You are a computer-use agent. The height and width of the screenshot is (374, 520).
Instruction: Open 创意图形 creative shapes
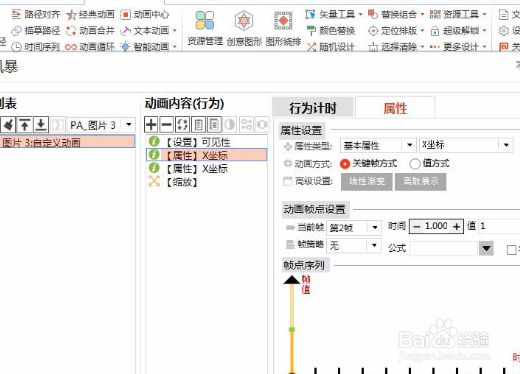click(x=244, y=28)
